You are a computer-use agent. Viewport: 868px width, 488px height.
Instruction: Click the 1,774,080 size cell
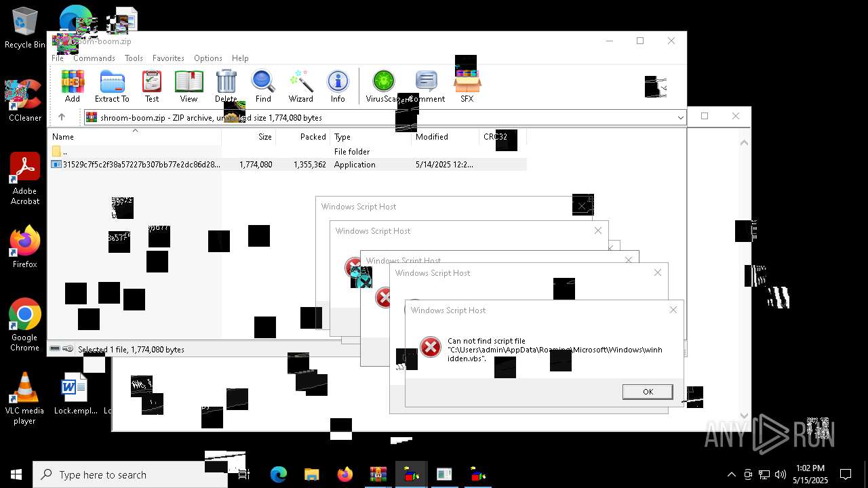(256, 165)
